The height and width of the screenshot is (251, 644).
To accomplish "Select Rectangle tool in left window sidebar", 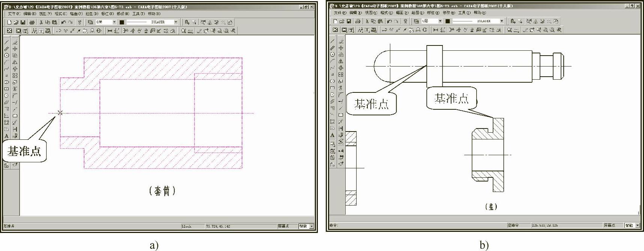I will click(7, 89).
